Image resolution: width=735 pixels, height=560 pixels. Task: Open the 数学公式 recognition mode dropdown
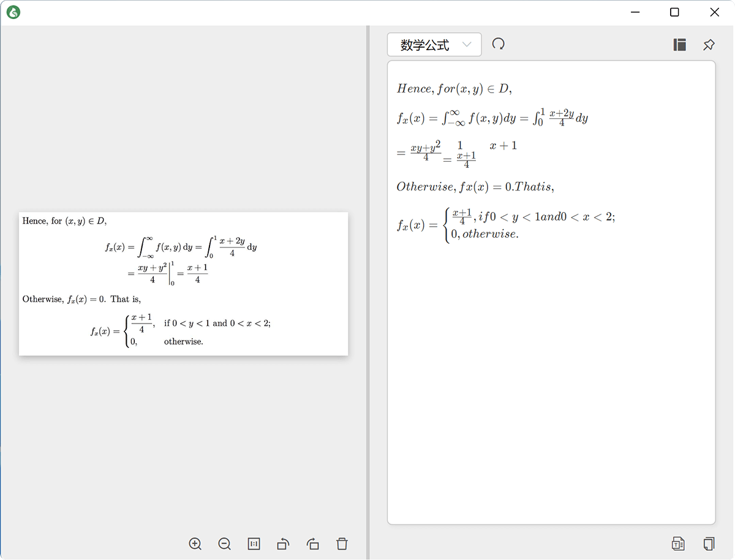[x=434, y=45]
